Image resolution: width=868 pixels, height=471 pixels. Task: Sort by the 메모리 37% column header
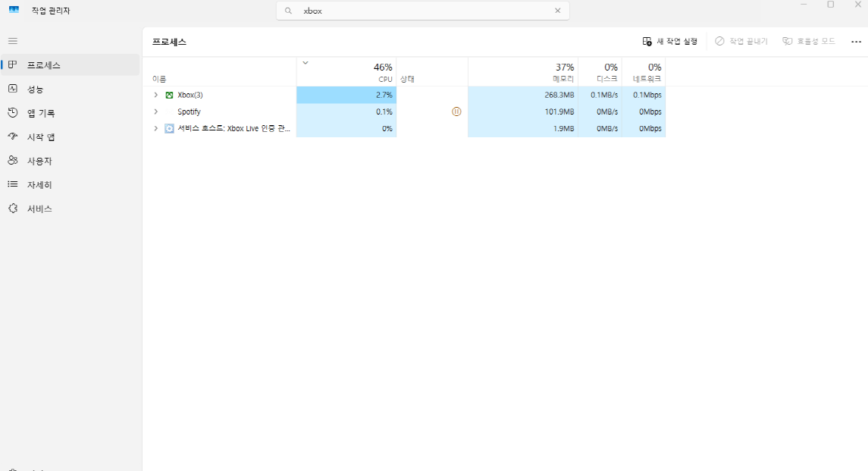click(523, 72)
